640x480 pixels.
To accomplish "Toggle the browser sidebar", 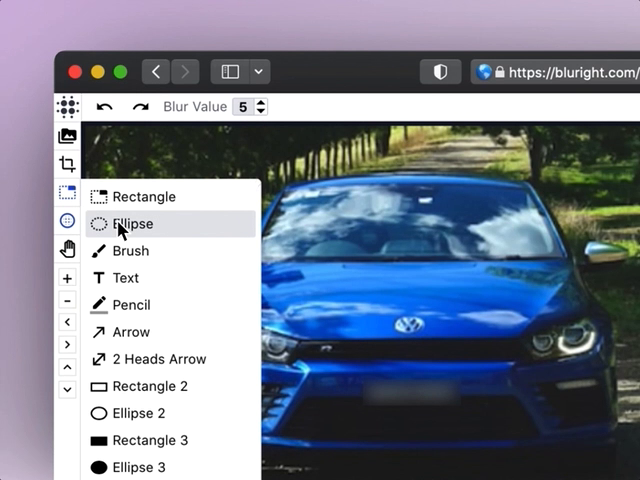I will [230, 72].
